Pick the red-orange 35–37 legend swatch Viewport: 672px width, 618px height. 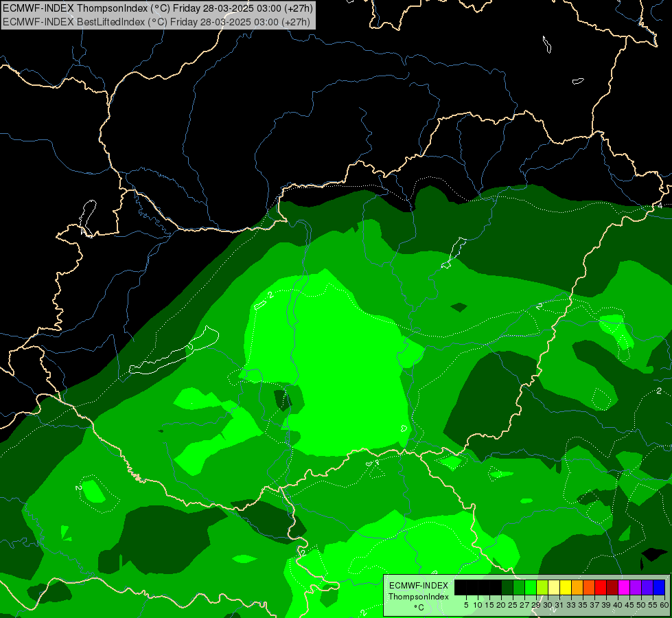589,587
